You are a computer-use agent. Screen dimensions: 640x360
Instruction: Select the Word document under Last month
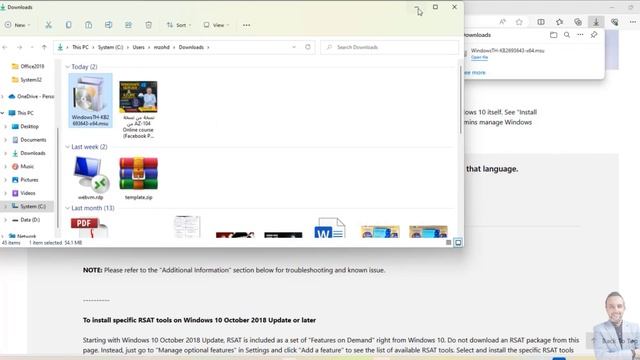(330, 227)
